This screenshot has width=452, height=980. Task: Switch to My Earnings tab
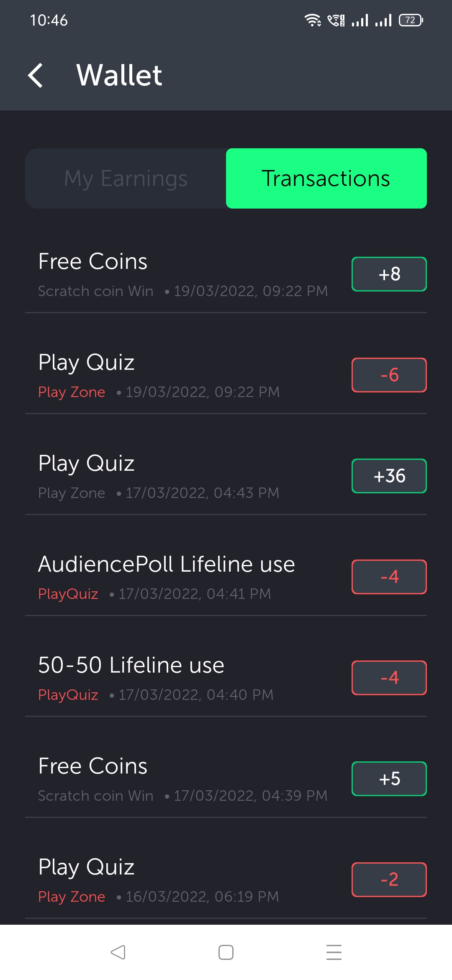click(x=126, y=178)
